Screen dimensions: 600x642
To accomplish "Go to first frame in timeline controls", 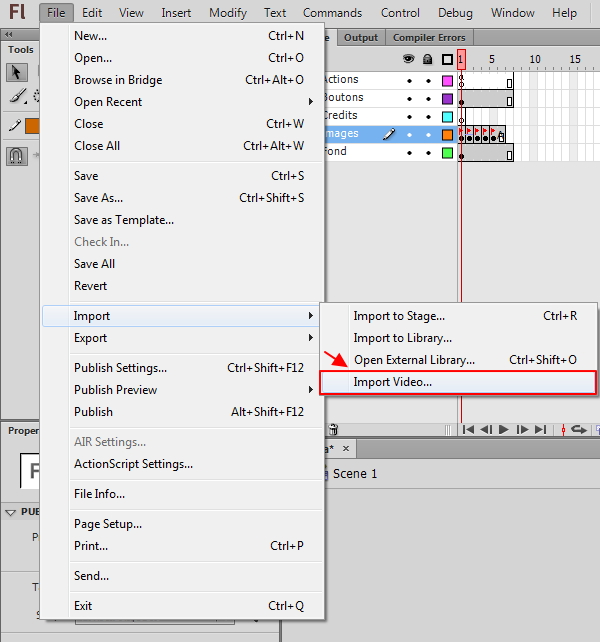I will (x=468, y=430).
